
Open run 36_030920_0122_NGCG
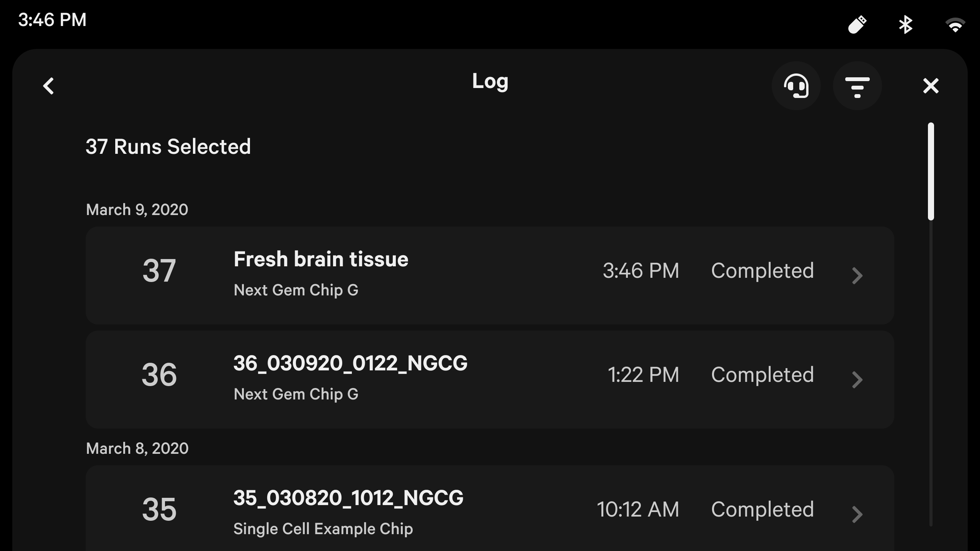[x=350, y=363]
